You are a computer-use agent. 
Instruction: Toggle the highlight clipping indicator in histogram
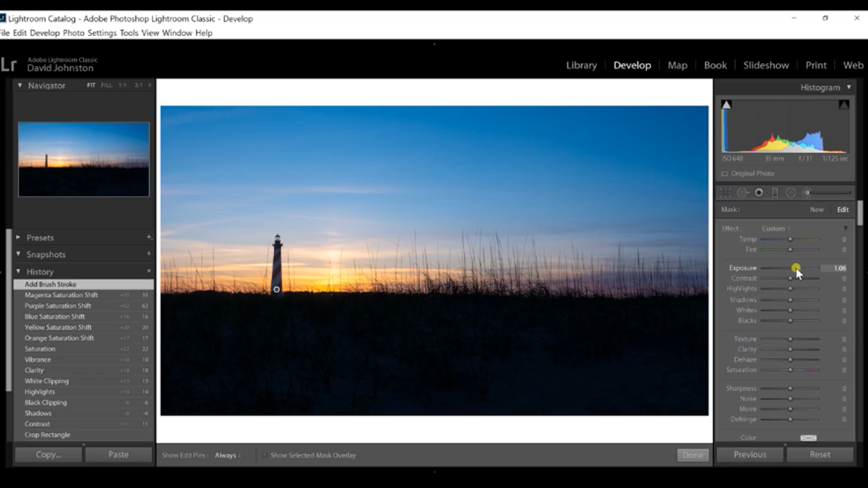[844, 104]
